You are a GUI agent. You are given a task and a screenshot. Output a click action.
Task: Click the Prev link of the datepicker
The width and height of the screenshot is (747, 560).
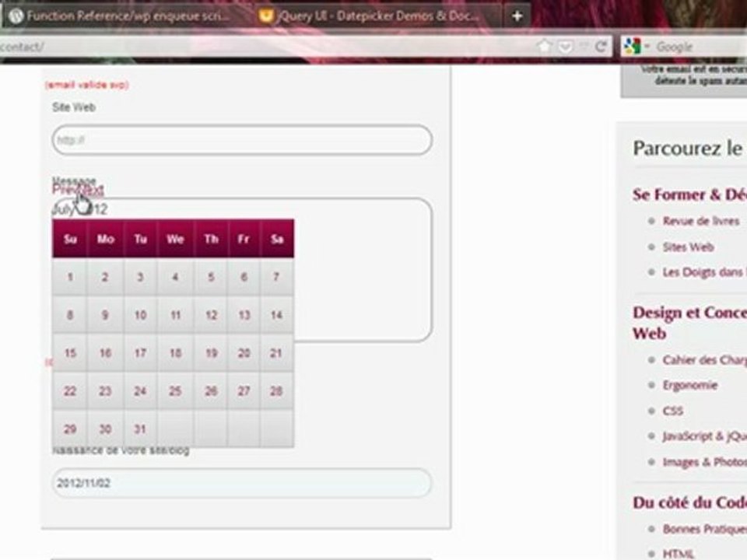coord(63,190)
